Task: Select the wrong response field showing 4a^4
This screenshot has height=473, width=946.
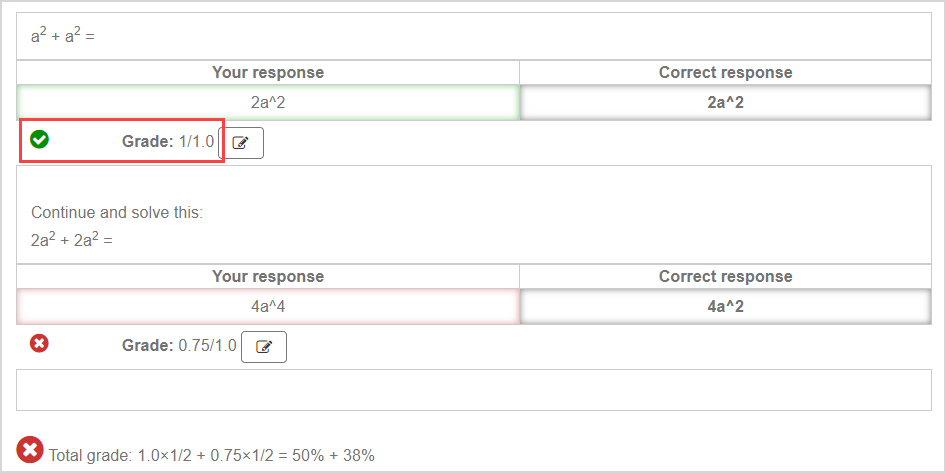Action: pos(268,307)
